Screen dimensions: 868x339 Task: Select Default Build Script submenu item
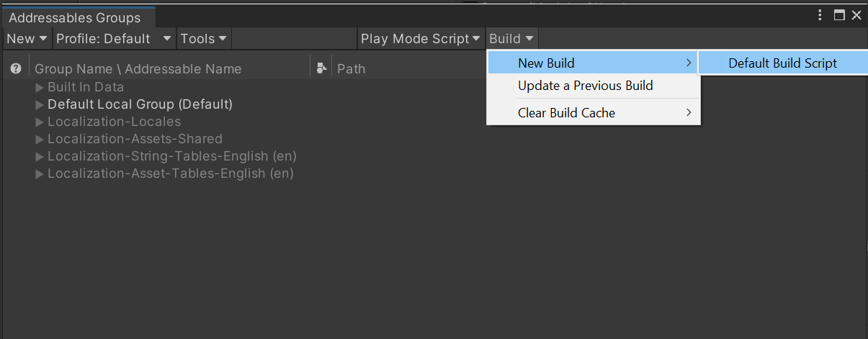(x=782, y=63)
